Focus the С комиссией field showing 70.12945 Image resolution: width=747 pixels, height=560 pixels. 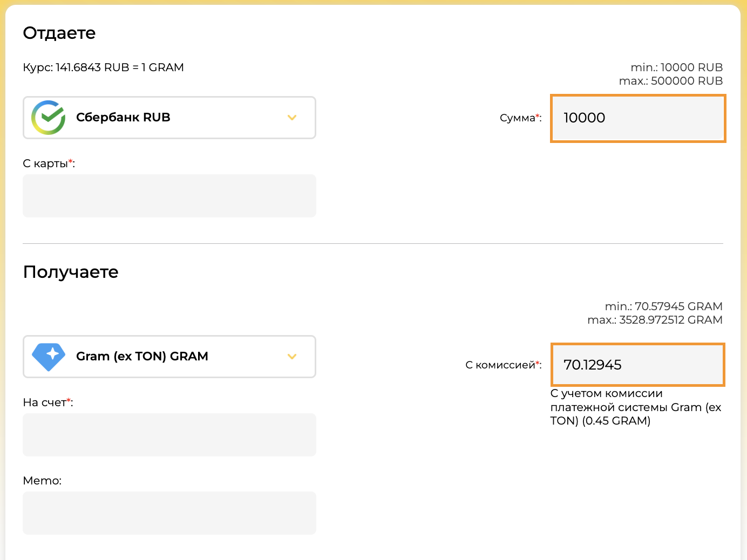pos(637,365)
